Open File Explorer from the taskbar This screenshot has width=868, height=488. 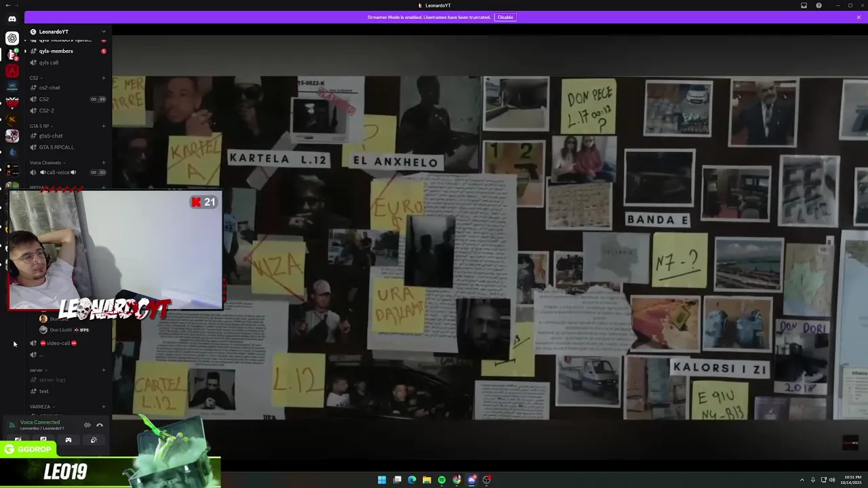point(427,480)
